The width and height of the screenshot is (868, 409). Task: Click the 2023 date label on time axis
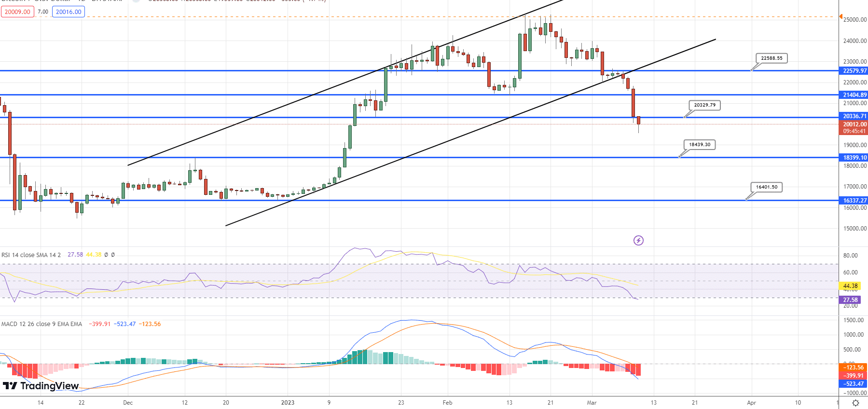[288, 402]
